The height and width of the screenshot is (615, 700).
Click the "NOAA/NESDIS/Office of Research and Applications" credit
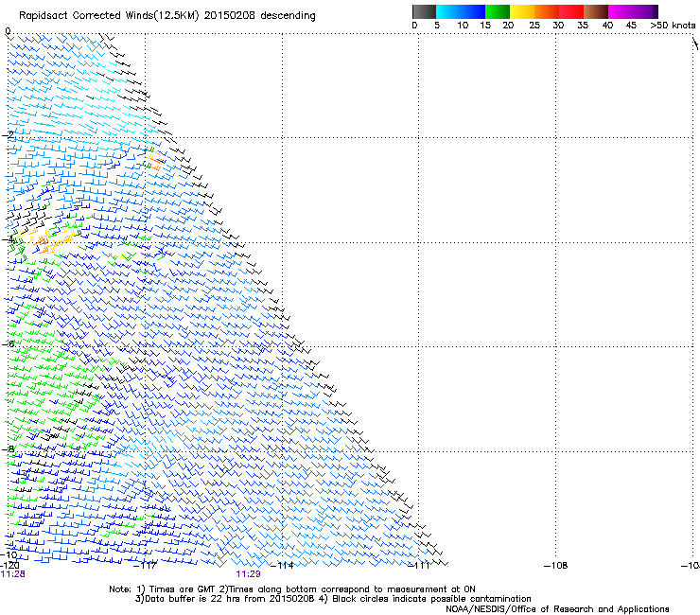pyautogui.click(x=557, y=609)
